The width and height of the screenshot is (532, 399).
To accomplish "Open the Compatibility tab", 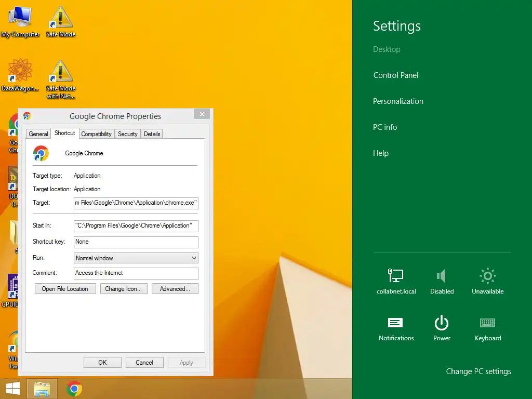I will (96, 134).
